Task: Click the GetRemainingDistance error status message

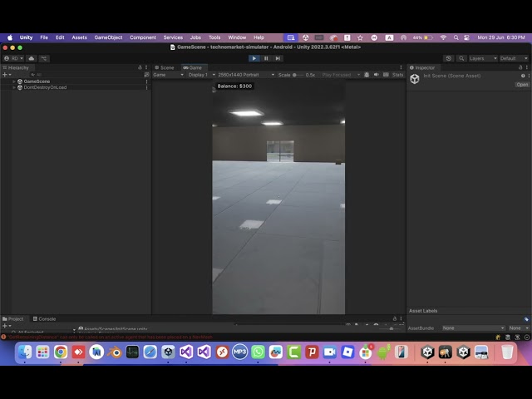Action: (x=111, y=337)
